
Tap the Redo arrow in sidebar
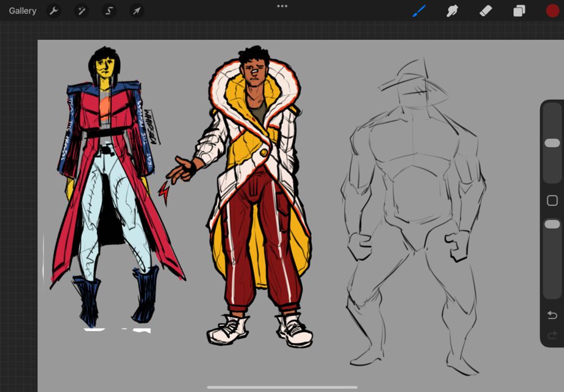(552, 335)
